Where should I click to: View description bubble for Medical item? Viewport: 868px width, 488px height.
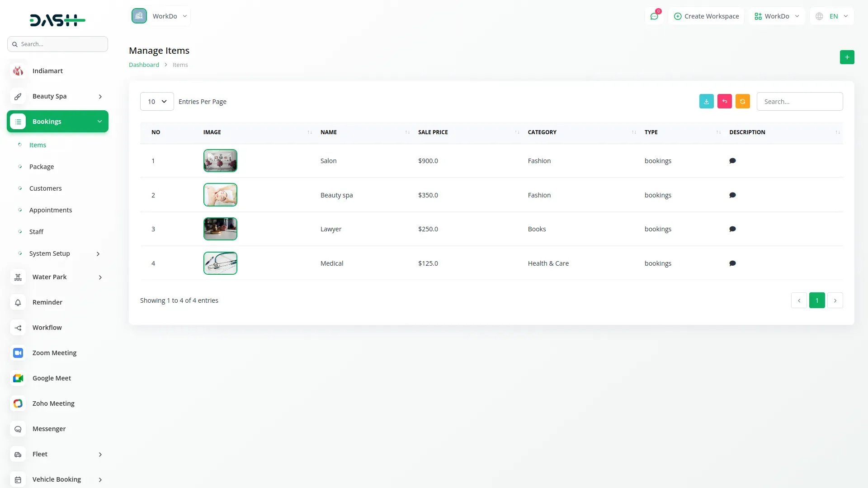click(x=732, y=263)
